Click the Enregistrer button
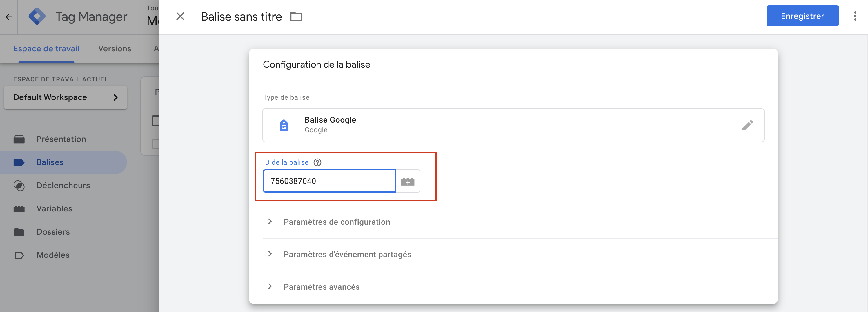 pos(803,15)
